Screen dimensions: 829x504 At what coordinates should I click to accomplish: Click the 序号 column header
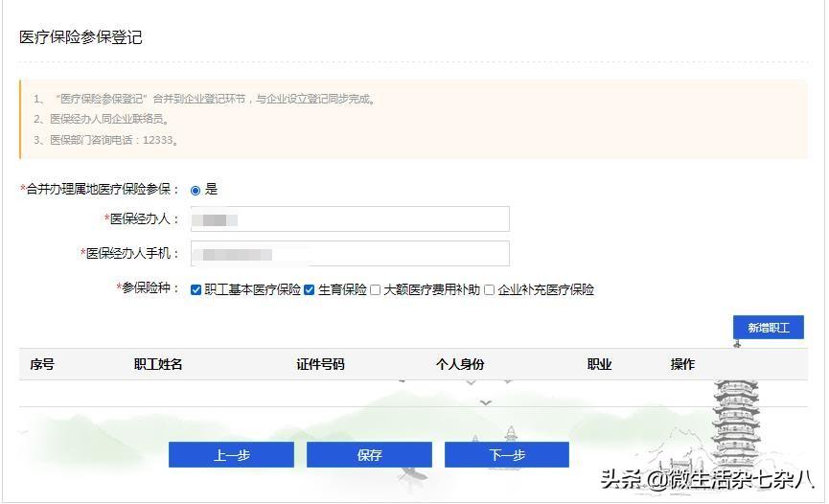[42, 364]
